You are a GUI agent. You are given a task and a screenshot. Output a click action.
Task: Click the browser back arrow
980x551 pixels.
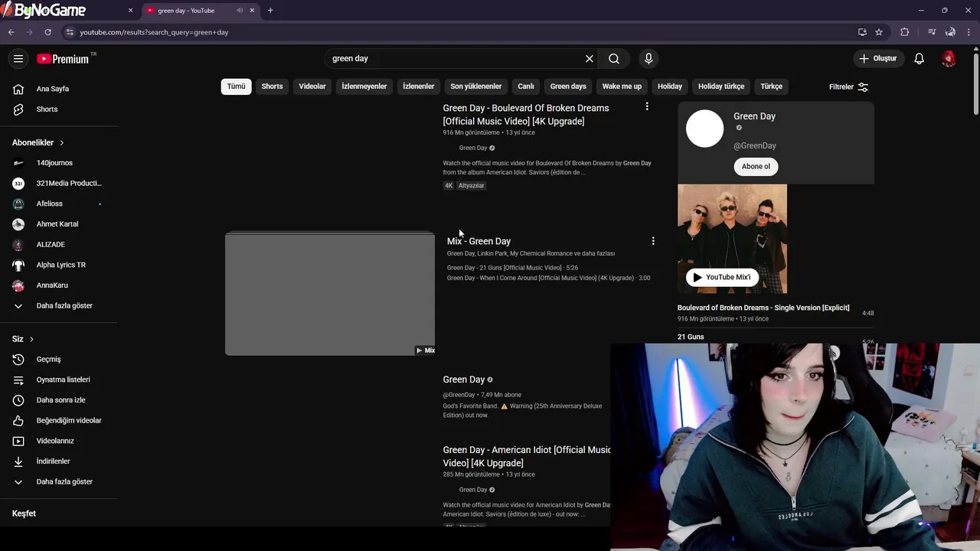pyautogui.click(x=11, y=32)
